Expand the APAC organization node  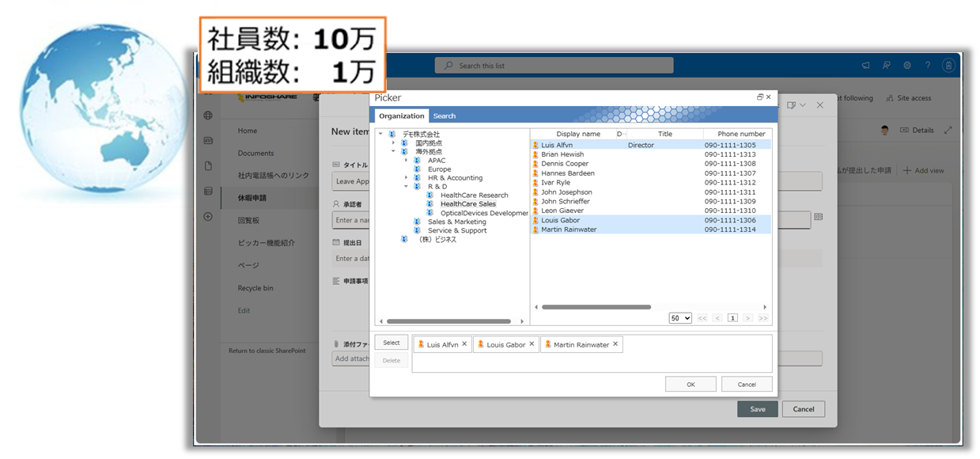pos(407,161)
